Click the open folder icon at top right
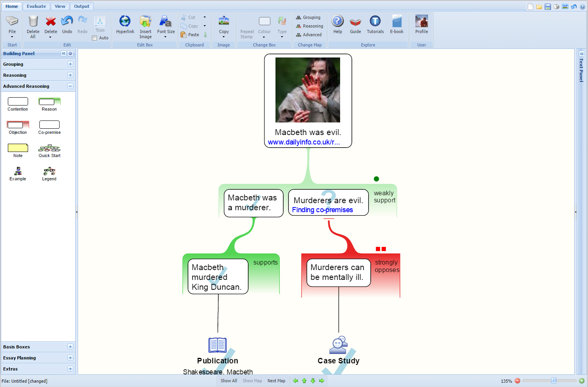 539,7
